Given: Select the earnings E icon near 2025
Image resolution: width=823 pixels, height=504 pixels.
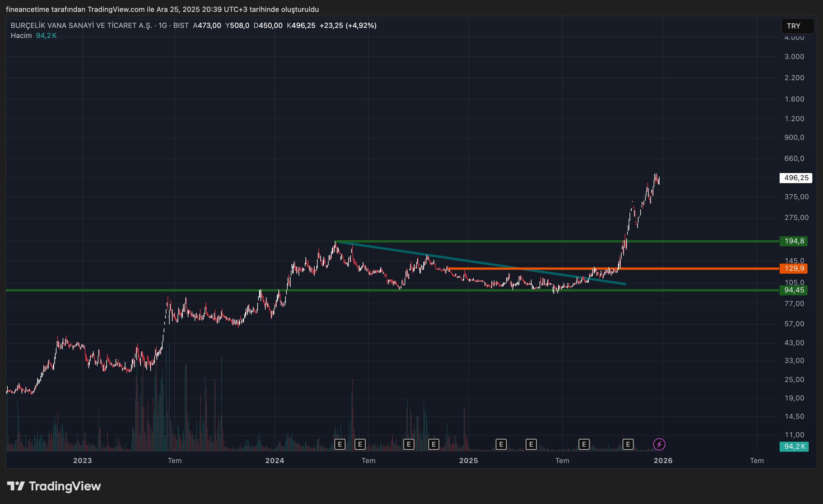Looking at the screenshot, I should 501,444.
